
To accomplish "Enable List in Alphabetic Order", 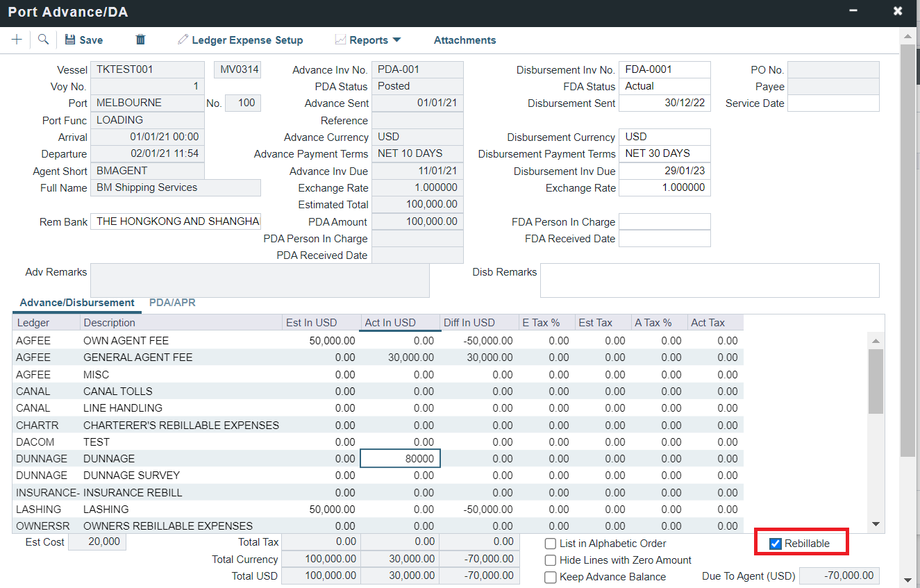I will click(x=551, y=544).
